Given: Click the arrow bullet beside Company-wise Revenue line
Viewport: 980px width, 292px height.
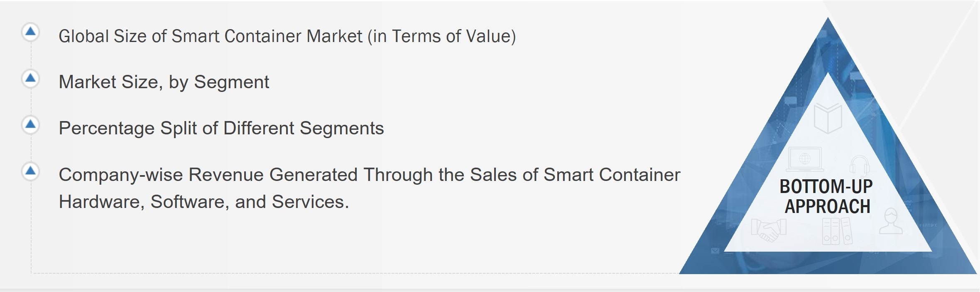Looking at the screenshot, I should (30, 171).
